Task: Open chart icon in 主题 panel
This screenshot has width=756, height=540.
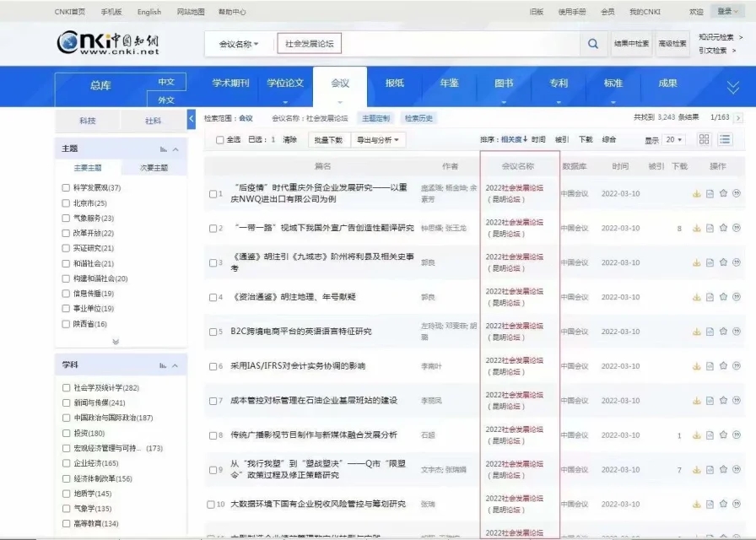Action: (164, 149)
